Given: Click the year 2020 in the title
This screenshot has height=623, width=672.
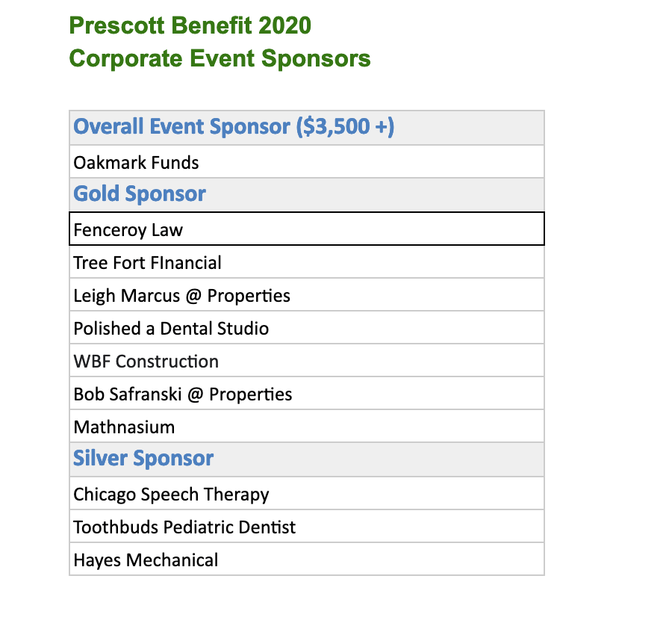Looking at the screenshot, I should [x=285, y=26].
